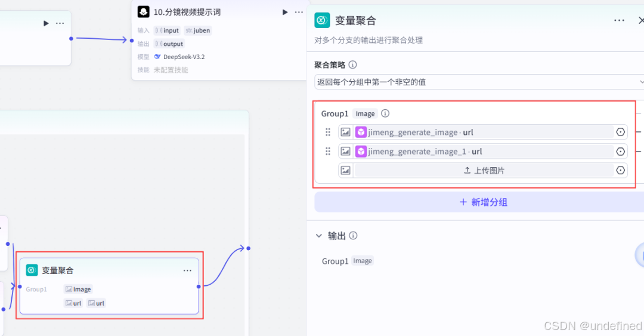
Task: Grab drag handle of jimeng_generate_image_1 row
Action: point(328,152)
